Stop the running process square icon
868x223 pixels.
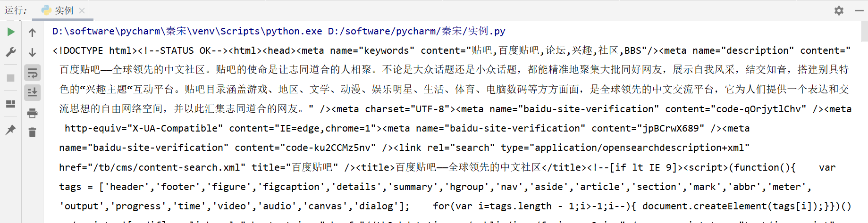point(11,78)
